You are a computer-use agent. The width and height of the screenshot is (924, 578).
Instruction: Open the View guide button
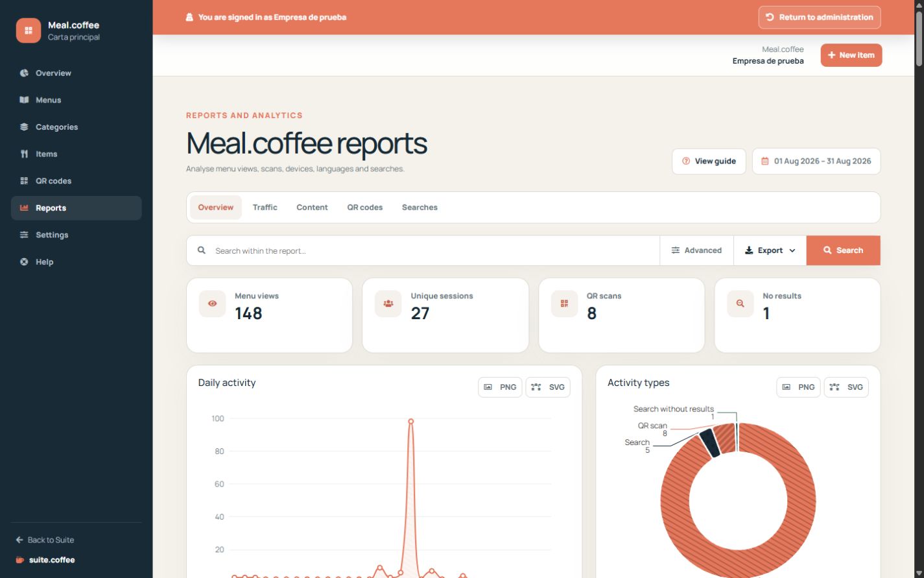point(709,162)
